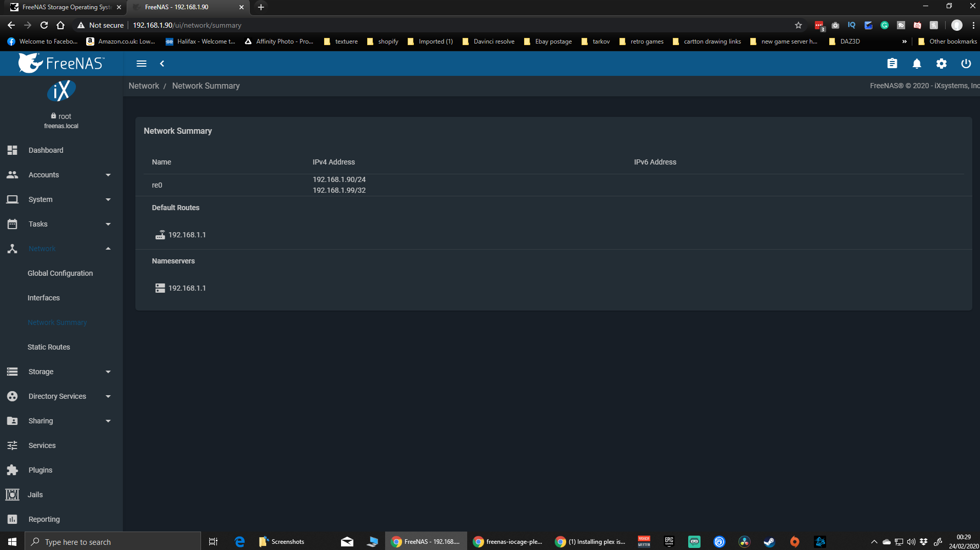Expand the Accounts menu arrow
This screenshot has width=980, height=550.
click(x=108, y=175)
